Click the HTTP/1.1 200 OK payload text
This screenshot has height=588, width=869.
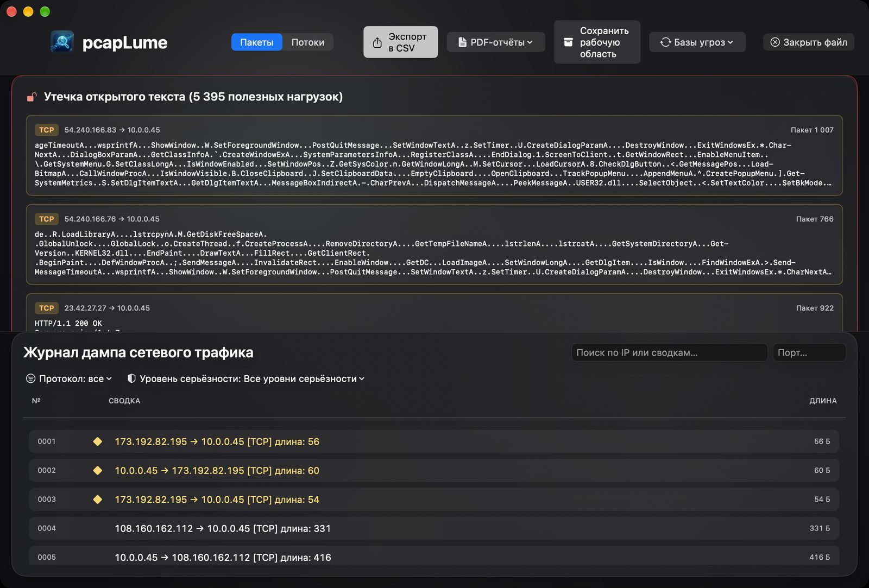pos(68,323)
